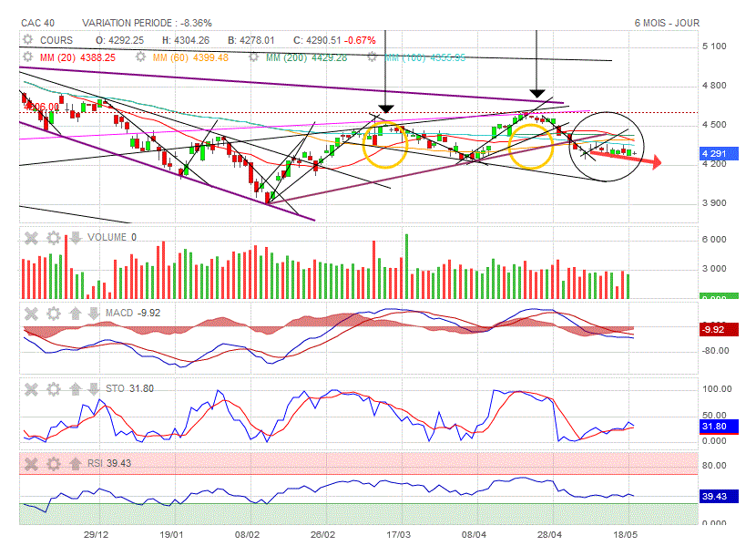Click the 3 900 price axis label
Image resolution: width=756 pixels, height=546 pixels.
coord(714,203)
